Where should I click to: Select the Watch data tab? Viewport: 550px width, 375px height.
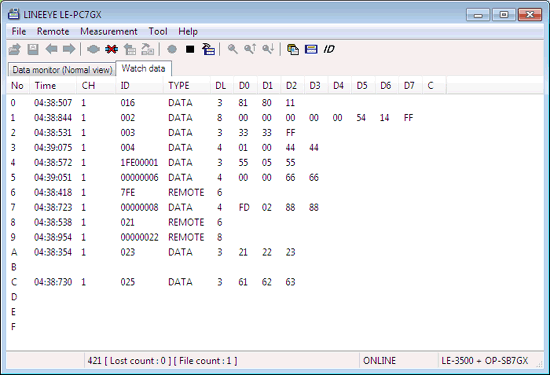click(x=143, y=68)
